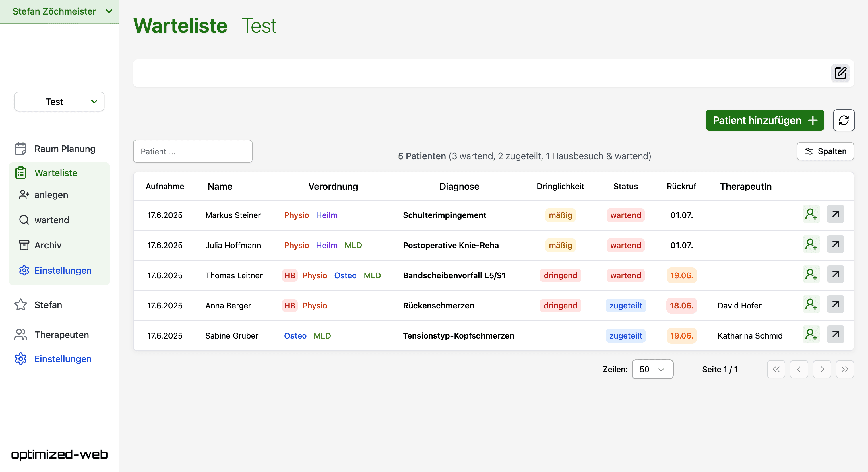Go to next page button
This screenshot has height=472, width=868.
822,369
